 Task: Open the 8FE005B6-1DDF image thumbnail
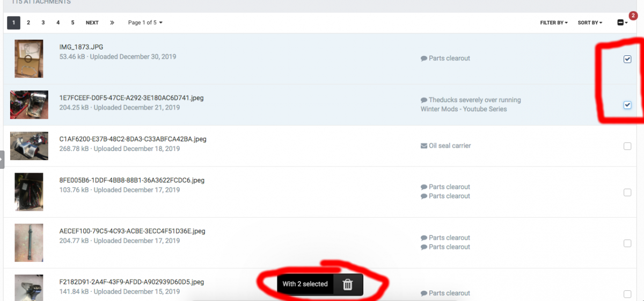pyautogui.click(x=29, y=192)
